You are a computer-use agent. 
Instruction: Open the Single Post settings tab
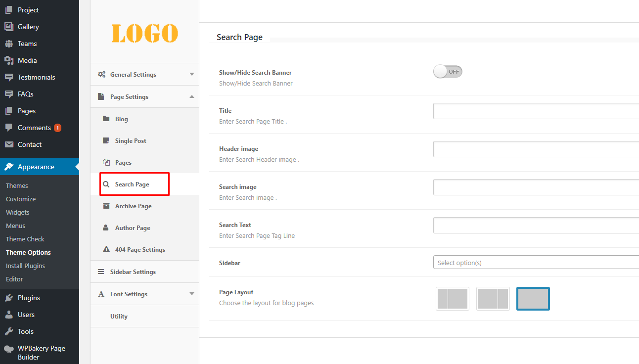pos(131,141)
